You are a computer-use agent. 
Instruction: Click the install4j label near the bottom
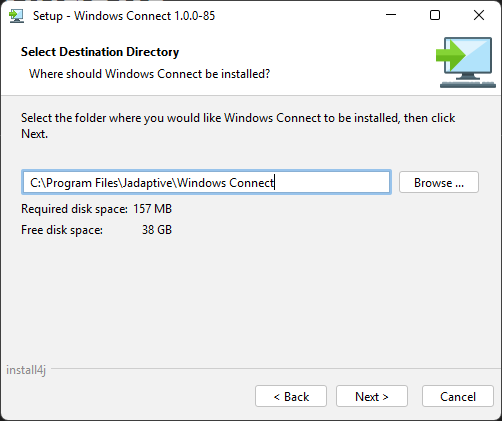(x=26, y=370)
